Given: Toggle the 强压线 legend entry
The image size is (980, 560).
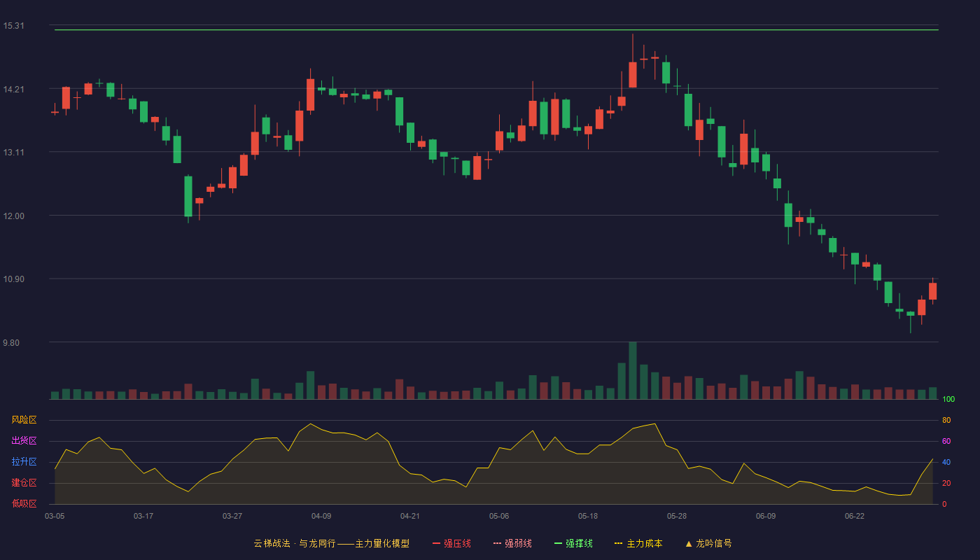Looking at the screenshot, I should [451, 543].
